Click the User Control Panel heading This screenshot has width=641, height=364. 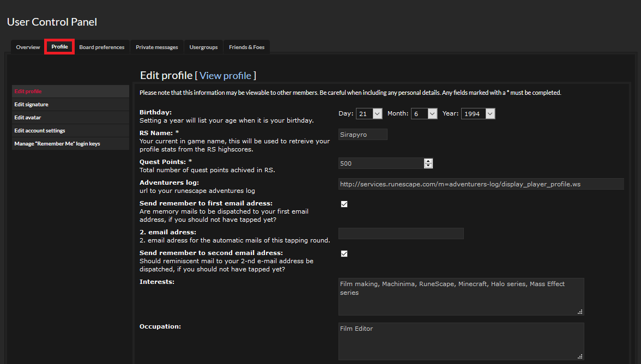52,22
